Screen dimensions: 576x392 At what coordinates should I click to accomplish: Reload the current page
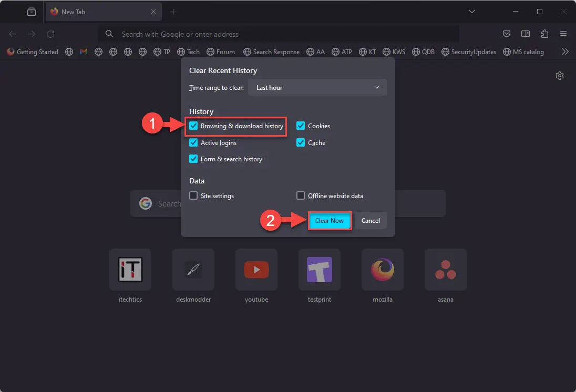[50, 34]
